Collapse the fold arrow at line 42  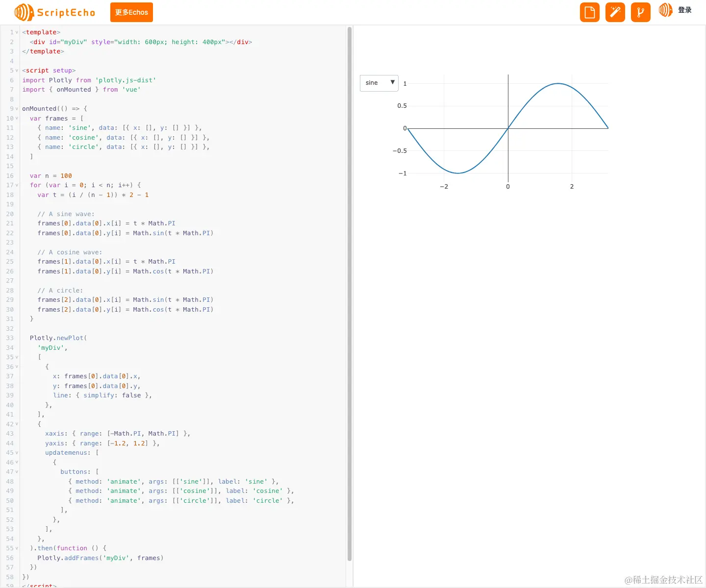tap(17, 424)
